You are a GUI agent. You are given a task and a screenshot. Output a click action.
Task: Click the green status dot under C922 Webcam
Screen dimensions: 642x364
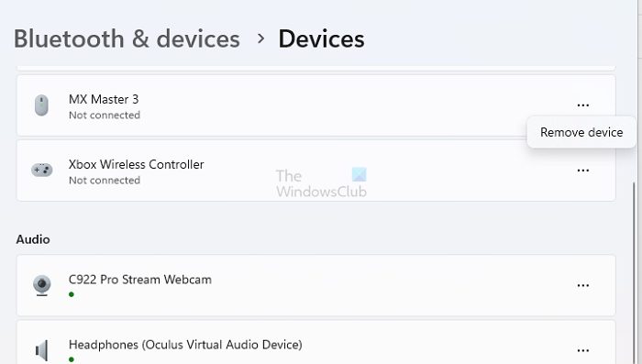click(x=72, y=294)
